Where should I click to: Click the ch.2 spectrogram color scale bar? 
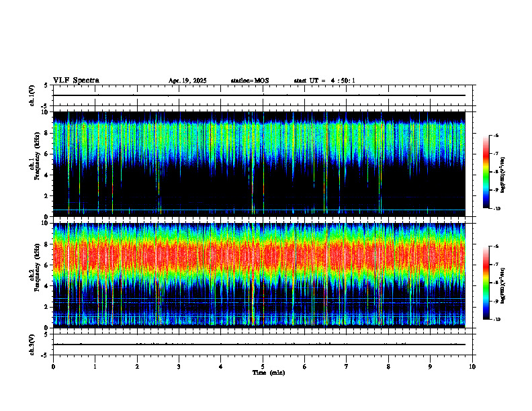486,283
